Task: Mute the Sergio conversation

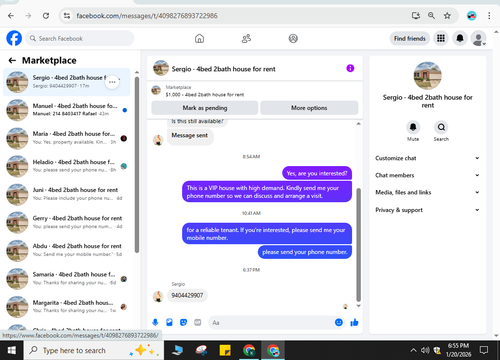Action: tap(413, 127)
